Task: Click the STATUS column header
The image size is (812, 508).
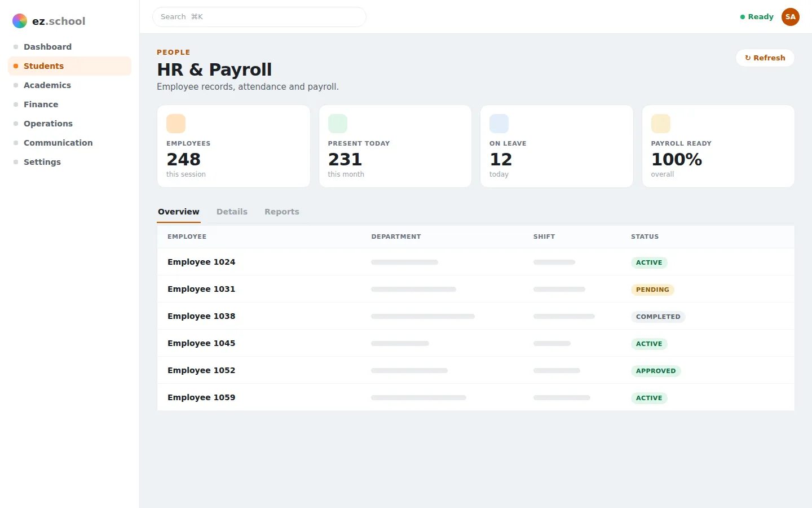Action: click(x=645, y=237)
